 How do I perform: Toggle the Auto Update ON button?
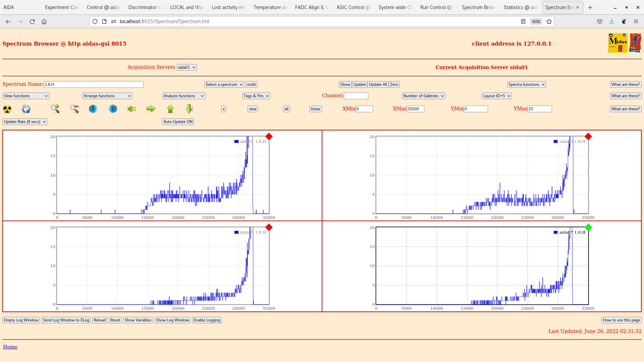[x=178, y=122]
